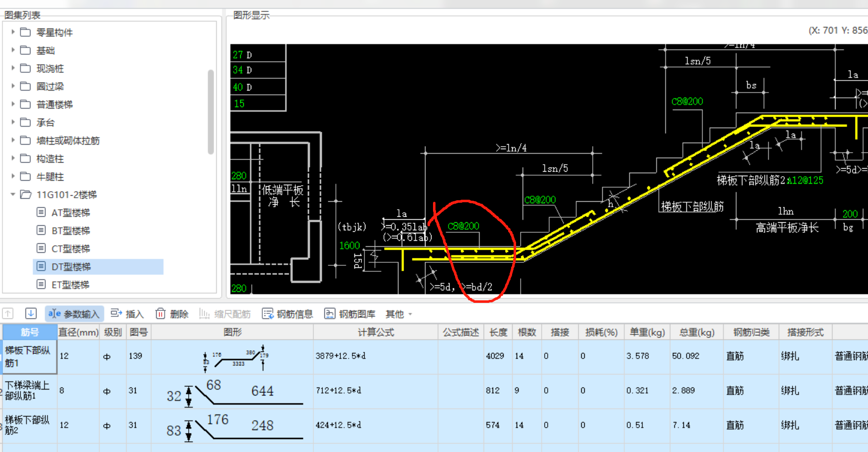
Task: Expand the 构造柱 folder
Action: tap(13, 158)
